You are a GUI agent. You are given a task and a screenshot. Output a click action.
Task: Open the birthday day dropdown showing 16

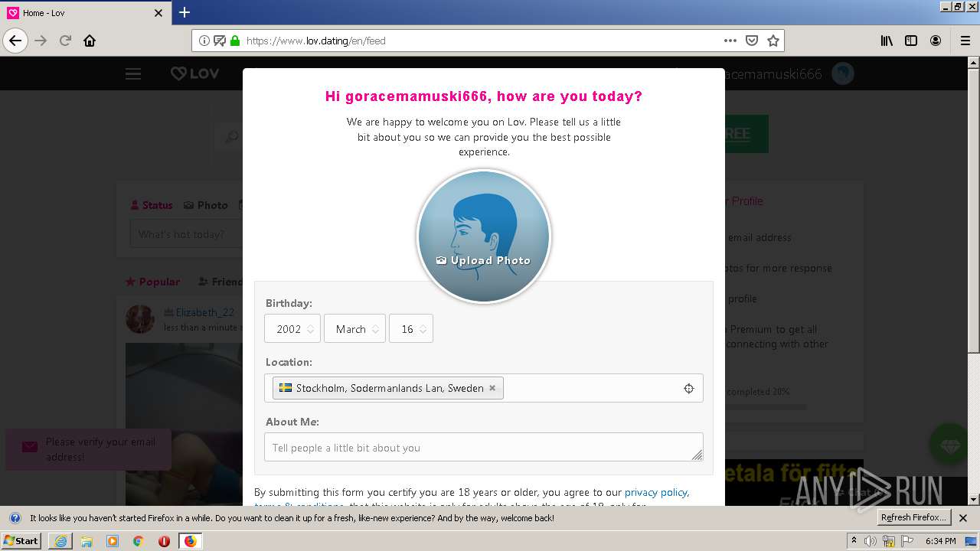click(x=411, y=328)
